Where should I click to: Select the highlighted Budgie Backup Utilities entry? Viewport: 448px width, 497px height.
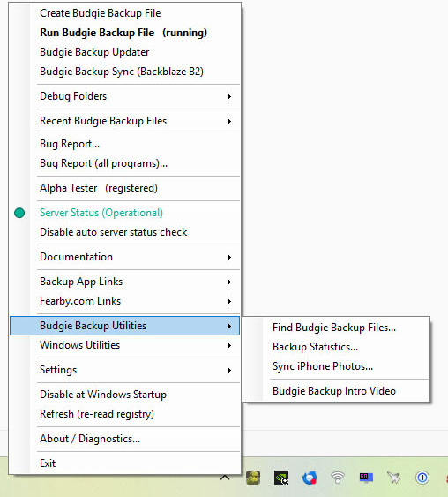124,326
